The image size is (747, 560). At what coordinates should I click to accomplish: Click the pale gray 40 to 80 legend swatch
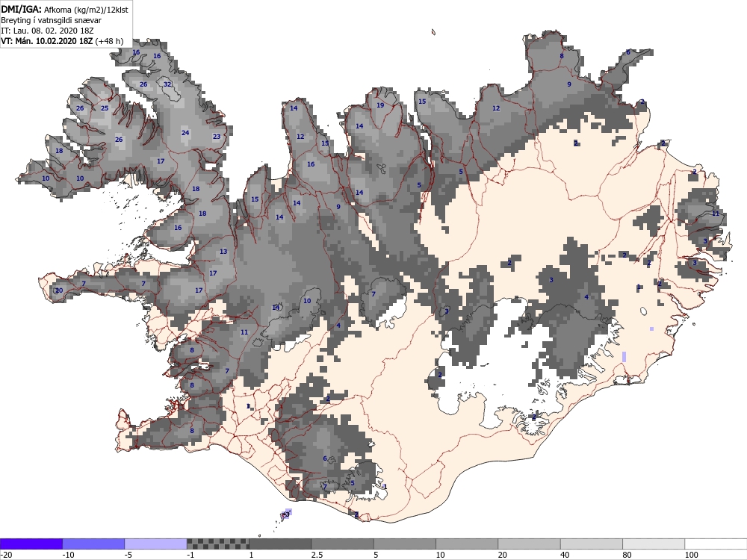pyautogui.click(x=591, y=544)
